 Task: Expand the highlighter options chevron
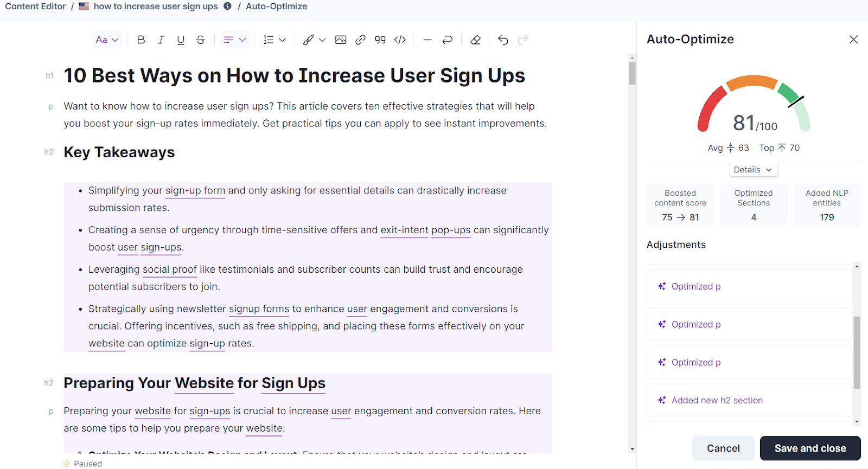[322, 40]
